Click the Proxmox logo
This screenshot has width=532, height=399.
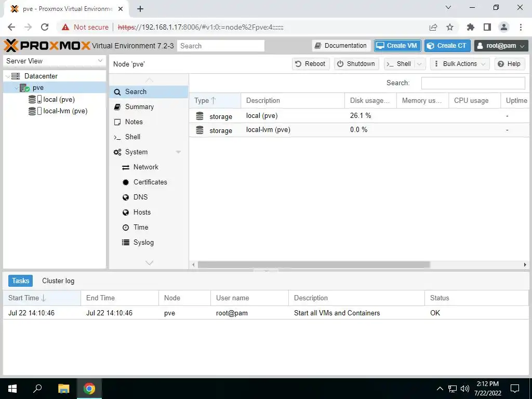pos(47,46)
